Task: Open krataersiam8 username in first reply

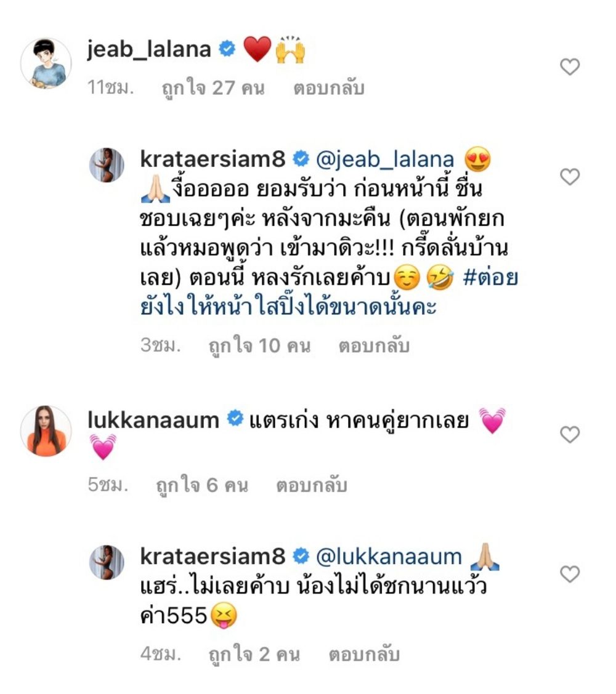Action: tap(213, 159)
